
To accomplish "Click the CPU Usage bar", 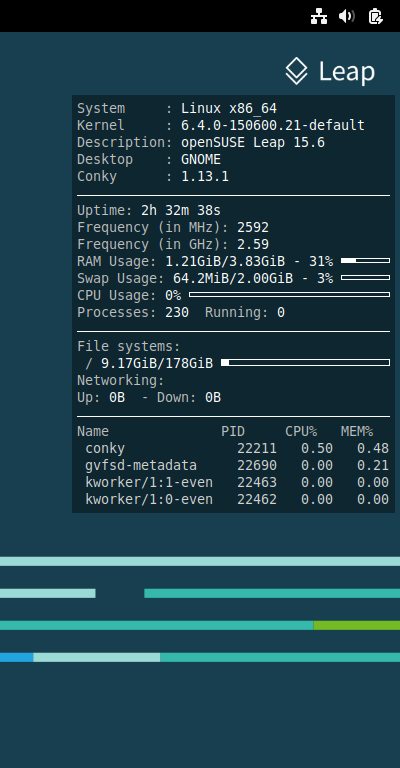I will 289,295.
